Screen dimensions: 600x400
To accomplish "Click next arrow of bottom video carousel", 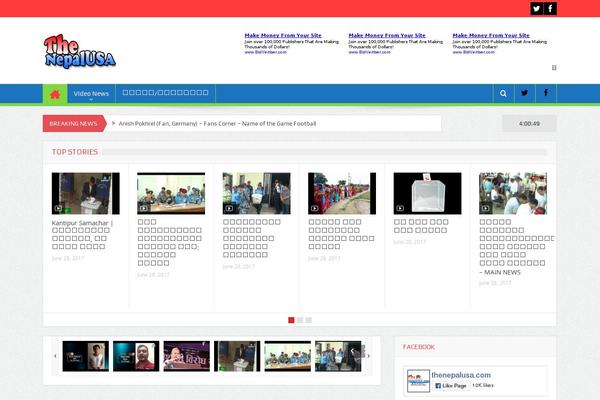I will pos(368,356).
